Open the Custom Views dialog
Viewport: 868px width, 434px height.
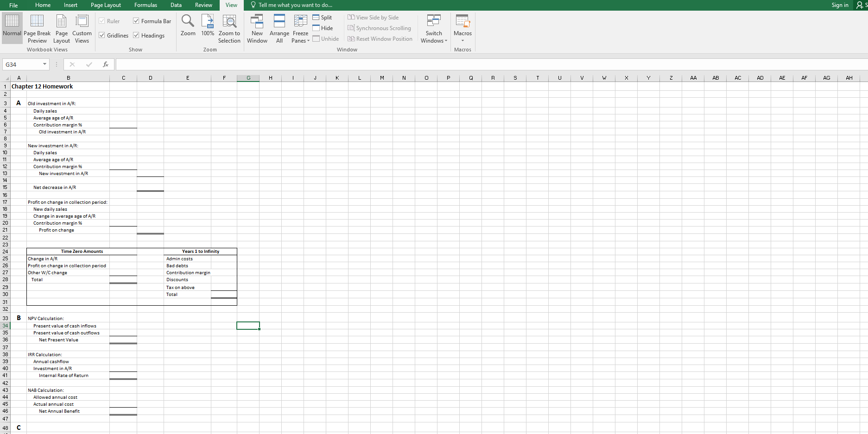click(82, 28)
